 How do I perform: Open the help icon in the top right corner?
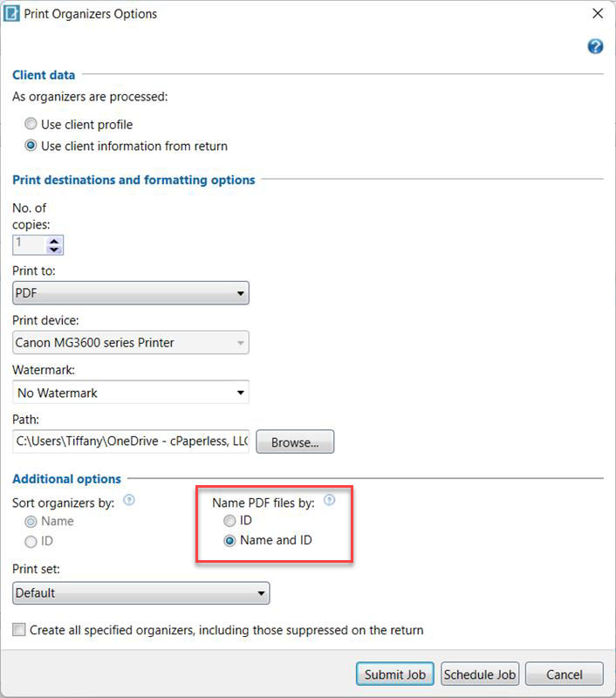tap(595, 46)
